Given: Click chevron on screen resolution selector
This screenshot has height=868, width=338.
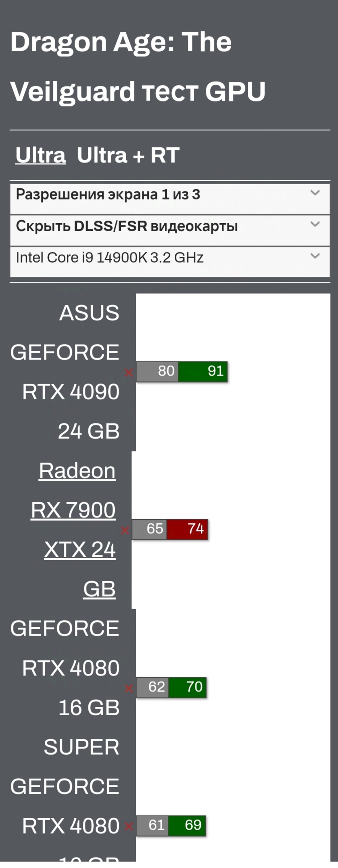Looking at the screenshot, I should tap(315, 193).
